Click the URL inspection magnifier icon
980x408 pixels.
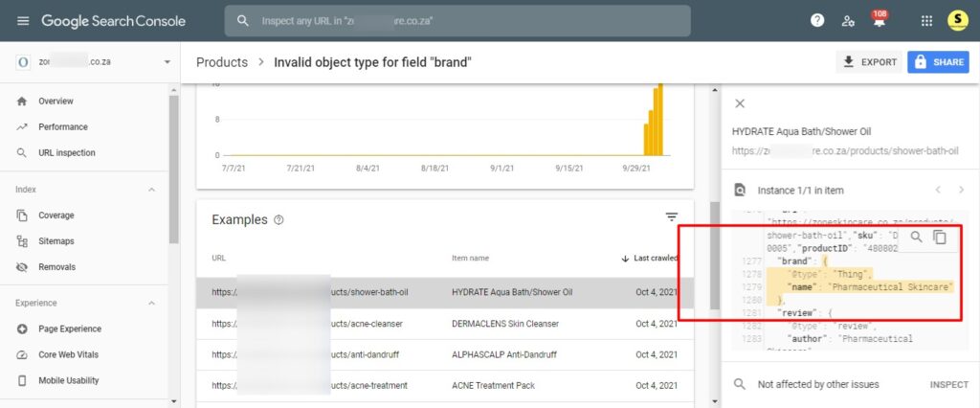click(x=22, y=152)
